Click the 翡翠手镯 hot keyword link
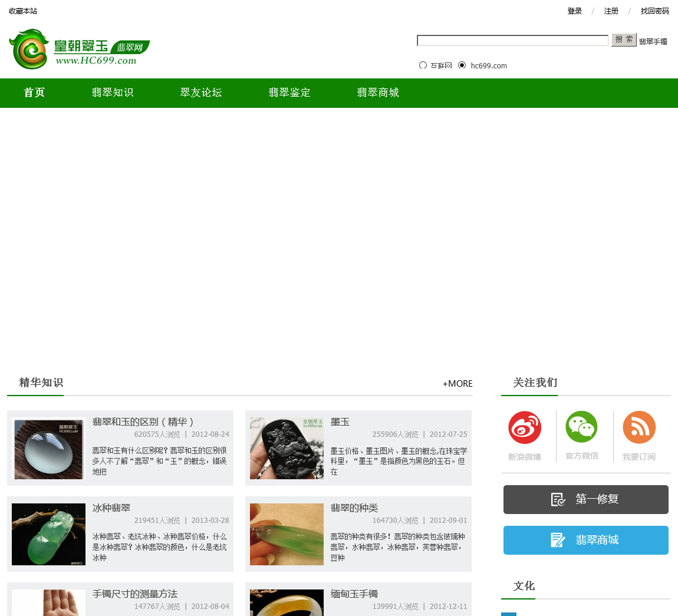 (x=653, y=41)
